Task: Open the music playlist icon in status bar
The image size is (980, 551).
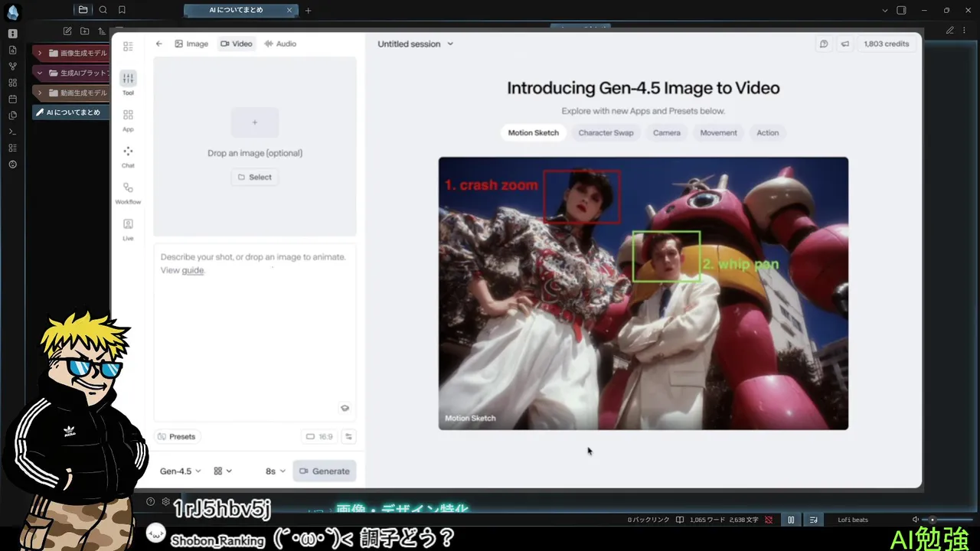Action: click(814, 520)
